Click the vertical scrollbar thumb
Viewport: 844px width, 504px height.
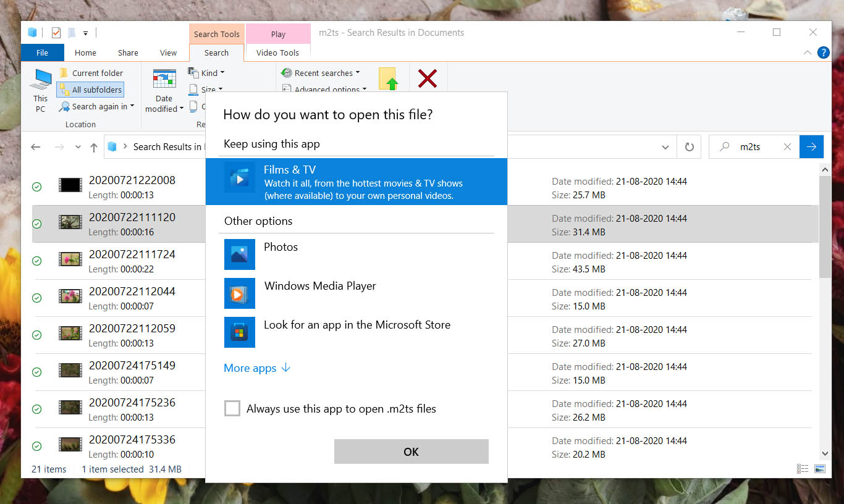pos(825,226)
